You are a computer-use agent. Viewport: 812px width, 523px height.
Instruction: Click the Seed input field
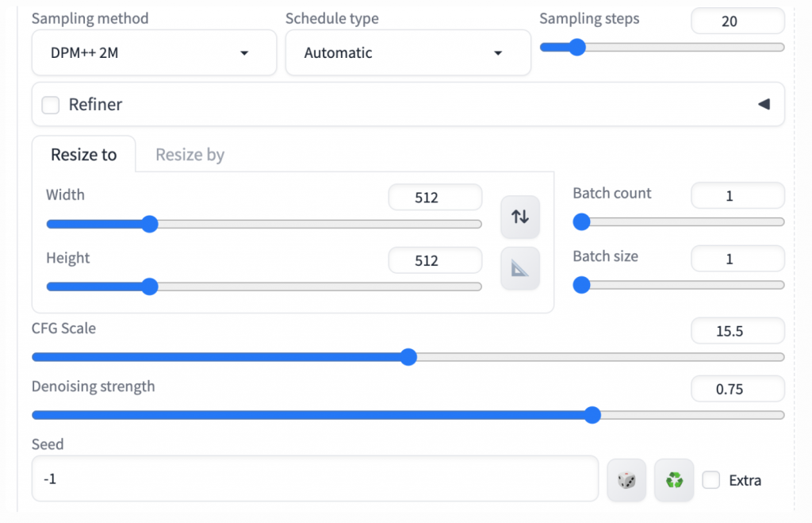314,479
